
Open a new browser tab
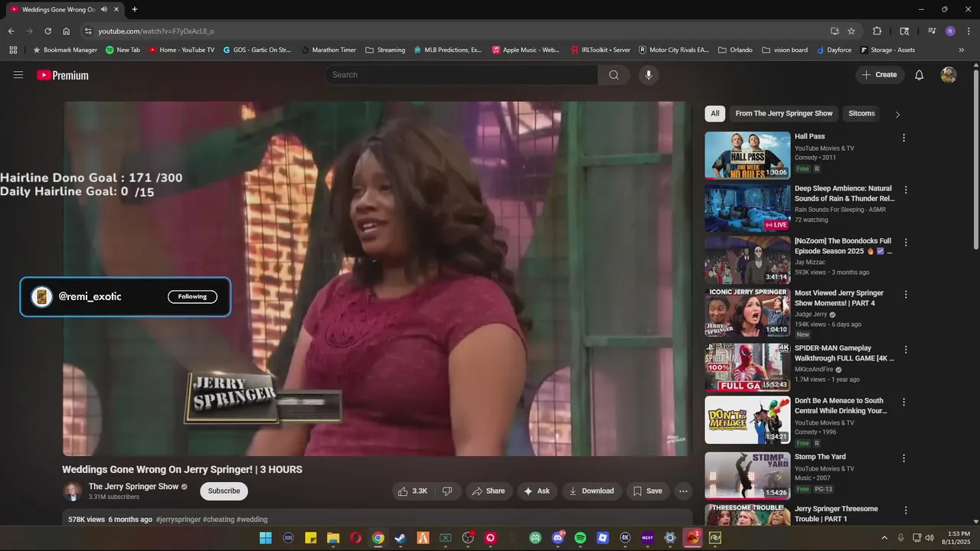[135, 9]
